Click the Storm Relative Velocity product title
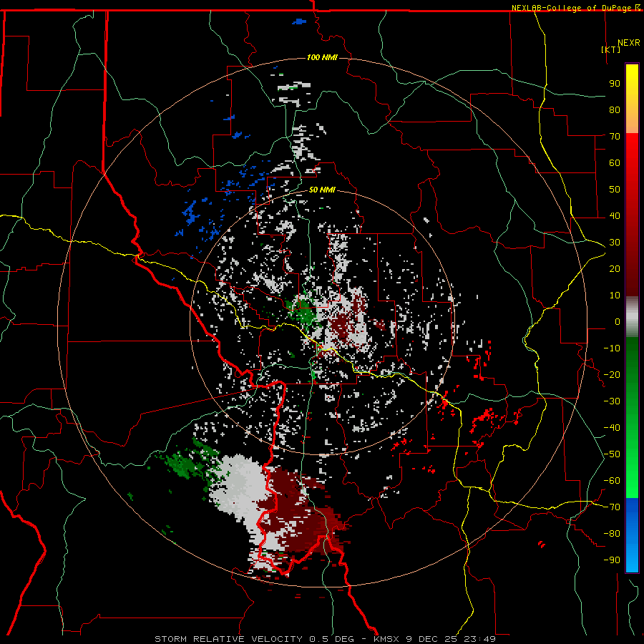644x644 pixels. 229,639
